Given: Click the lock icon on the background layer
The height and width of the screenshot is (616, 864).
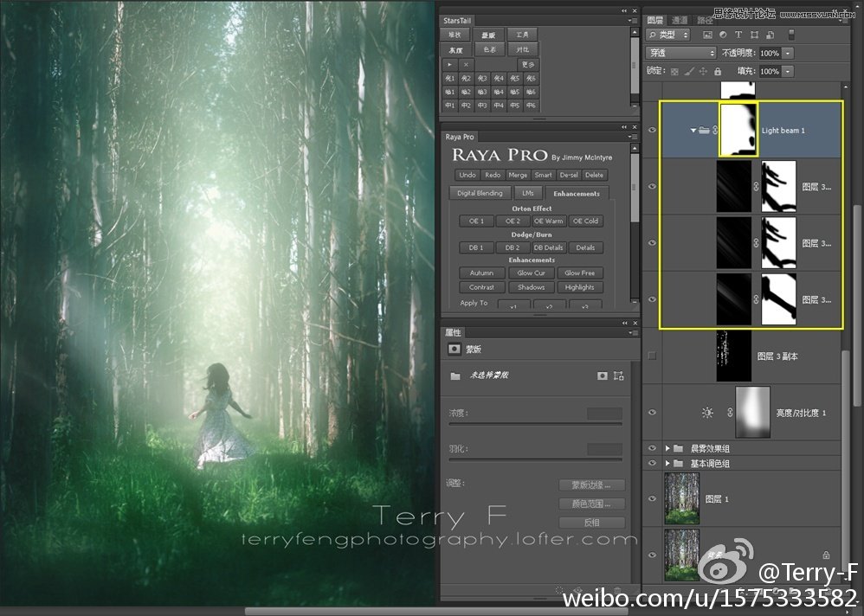Looking at the screenshot, I should [x=826, y=555].
